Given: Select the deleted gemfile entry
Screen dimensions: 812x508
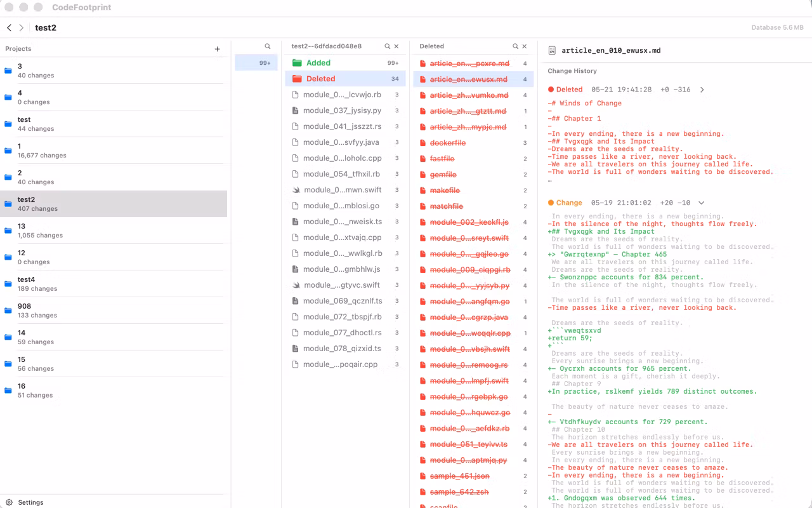Looking at the screenshot, I should 473,175.
